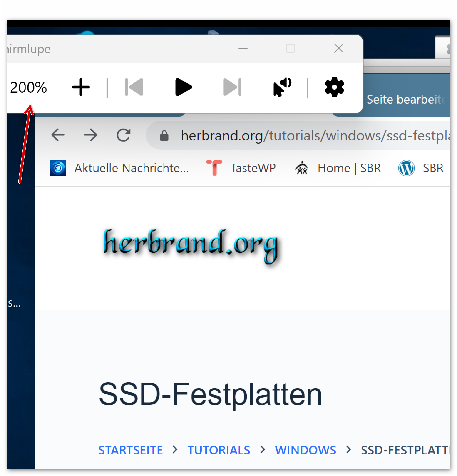457x476 pixels.
Task: Open the Home | SBR bookmark
Action: pyautogui.click(x=338, y=168)
